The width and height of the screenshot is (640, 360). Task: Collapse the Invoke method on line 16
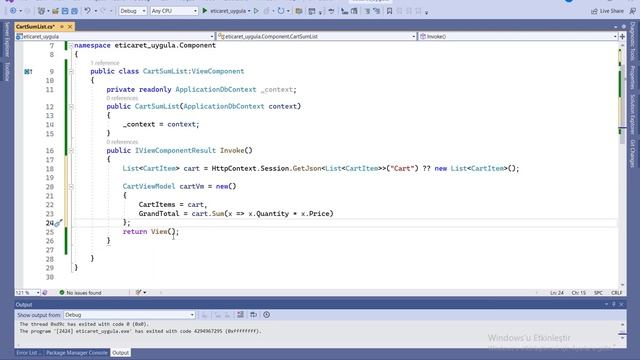tap(71, 151)
